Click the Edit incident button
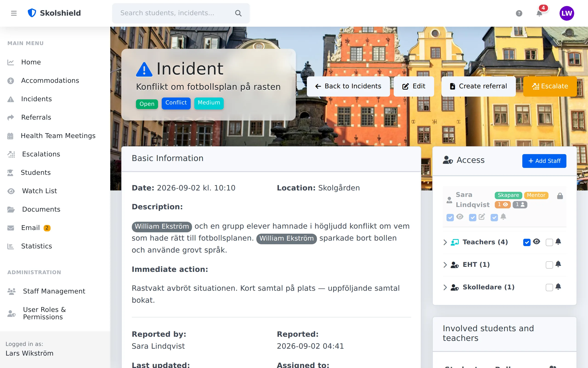This screenshot has width=588, height=368. [413, 86]
